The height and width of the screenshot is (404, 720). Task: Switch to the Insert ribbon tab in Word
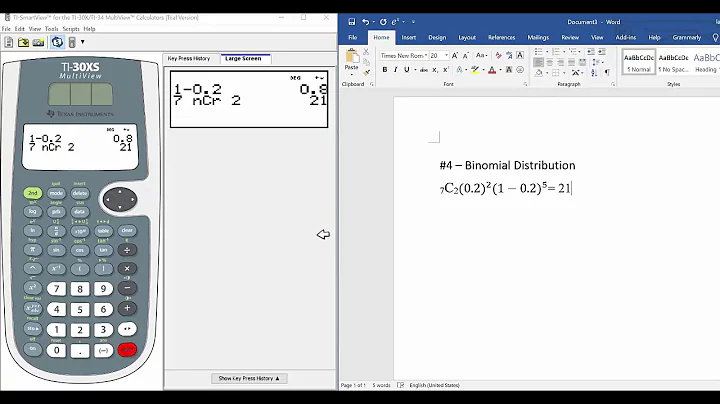409,37
